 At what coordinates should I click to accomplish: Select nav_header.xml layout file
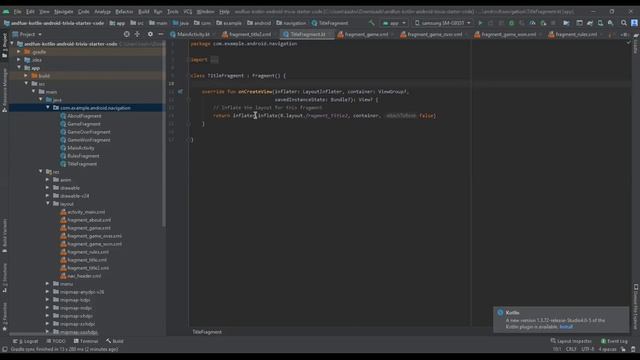pyautogui.click(x=84, y=276)
